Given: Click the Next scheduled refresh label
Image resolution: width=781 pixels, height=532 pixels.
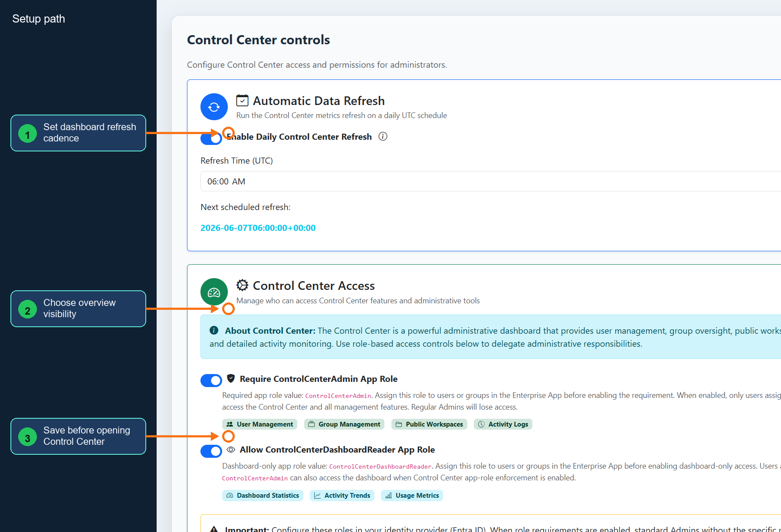Looking at the screenshot, I should pyautogui.click(x=246, y=207).
